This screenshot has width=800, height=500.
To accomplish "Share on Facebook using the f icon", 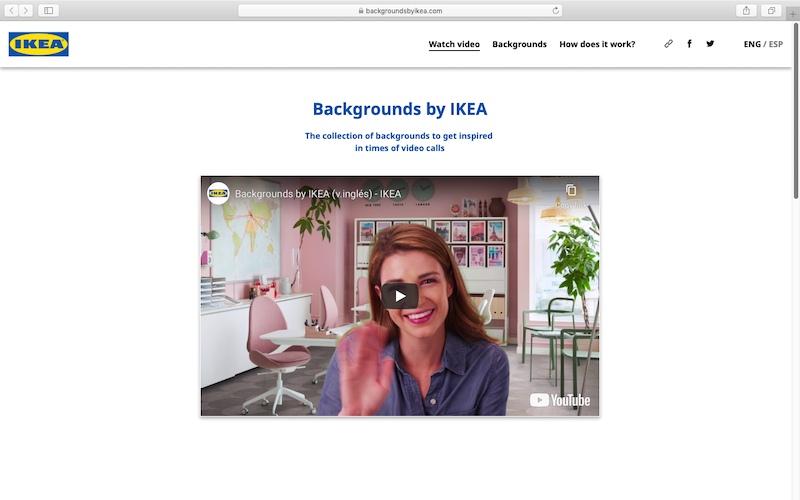I will [x=689, y=44].
